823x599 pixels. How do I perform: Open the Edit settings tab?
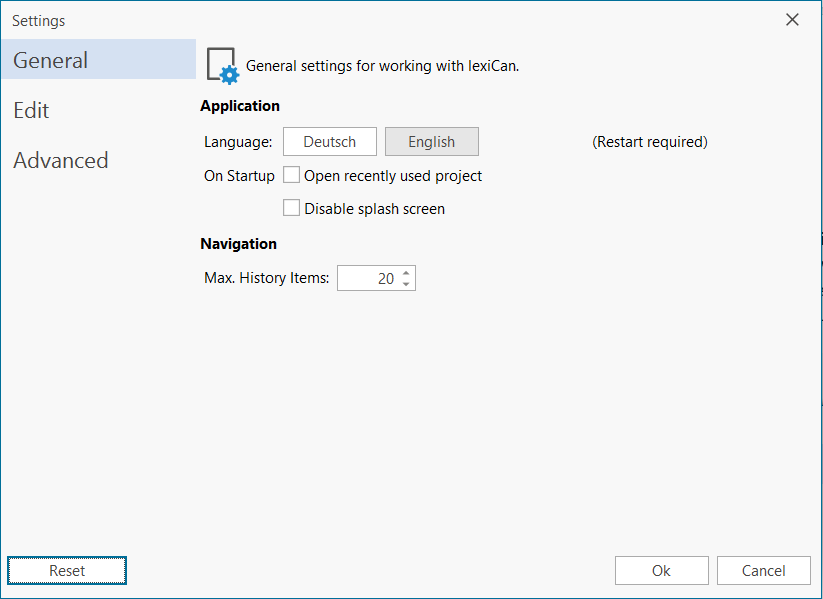tap(31, 110)
